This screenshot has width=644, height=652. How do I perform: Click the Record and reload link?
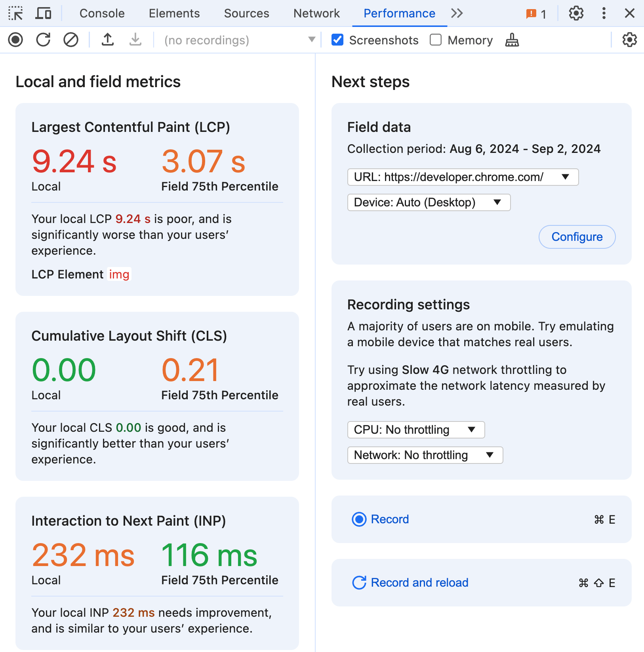419,582
